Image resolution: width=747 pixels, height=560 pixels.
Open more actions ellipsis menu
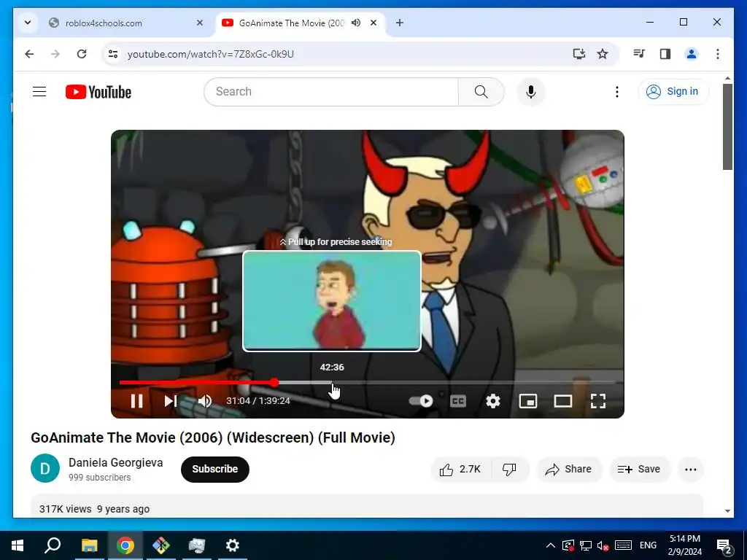(690, 470)
